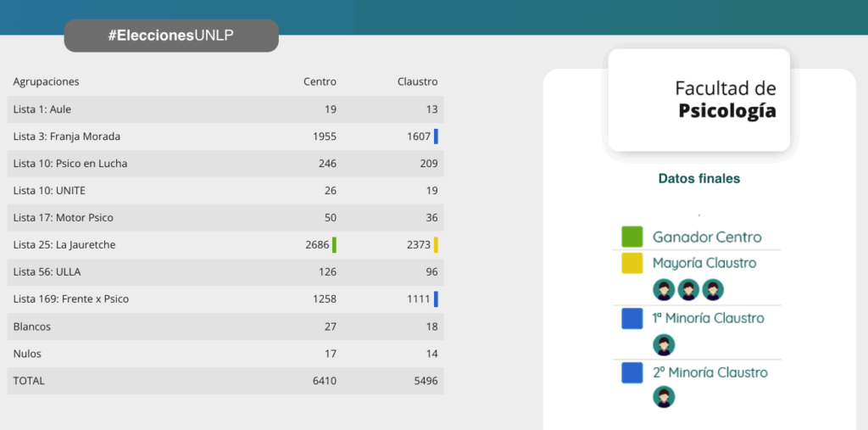Viewport: 868px width, 430px height.
Task: Click the first avatar icon under Mayoría Claustro
Action: [664, 290]
